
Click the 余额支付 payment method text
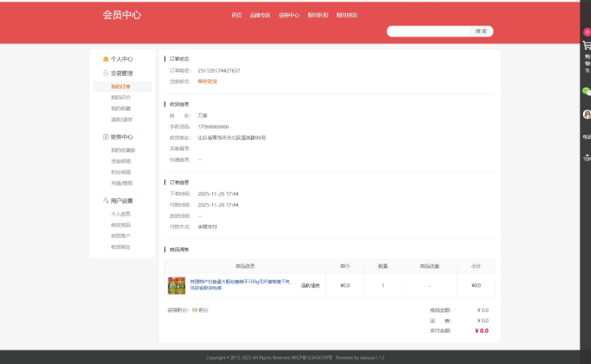[x=207, y=227]
